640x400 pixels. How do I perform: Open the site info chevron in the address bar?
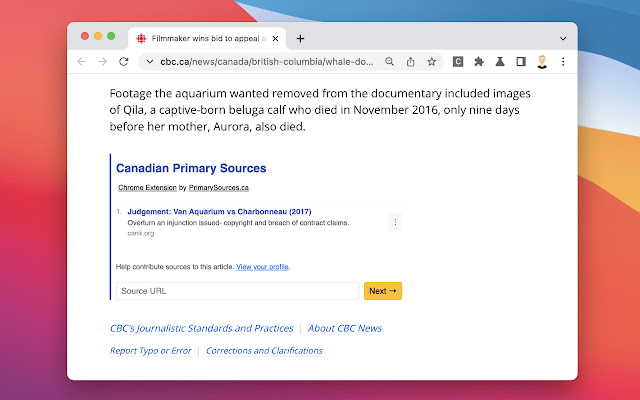(x=150, y=62)
